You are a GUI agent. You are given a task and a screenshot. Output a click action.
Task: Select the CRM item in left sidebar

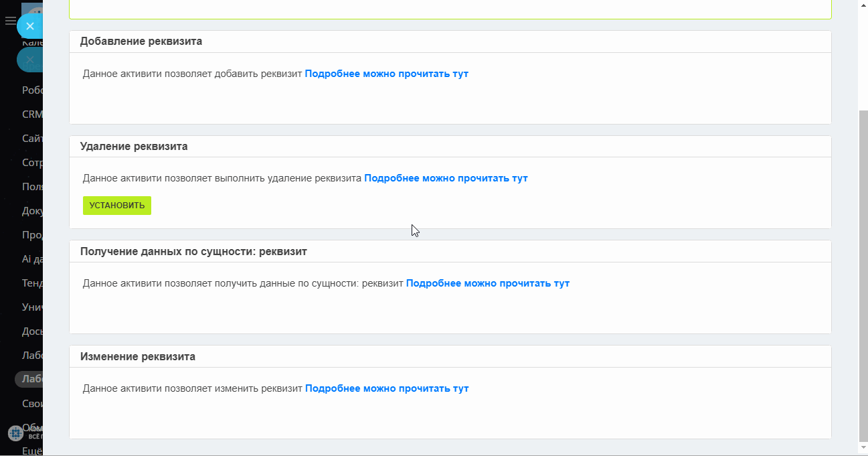click(32, 115)
